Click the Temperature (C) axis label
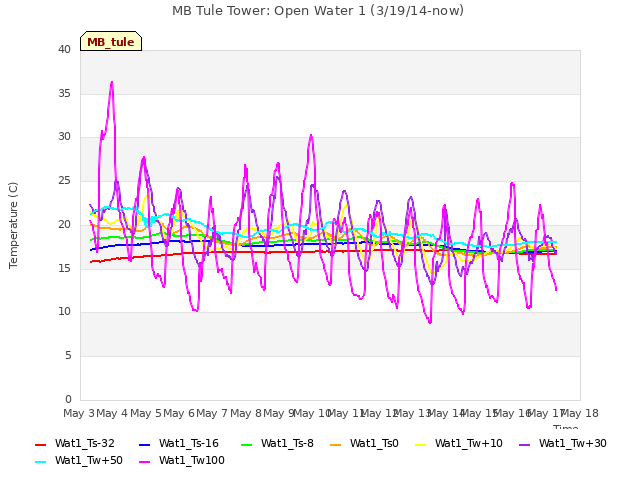 [13, 225]
